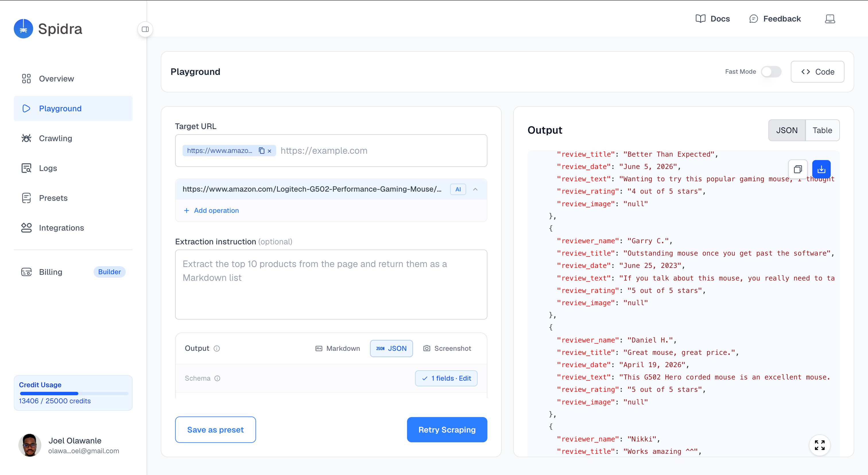Click Retry Scraping
The image size is (868, 475).
[447, 430]
